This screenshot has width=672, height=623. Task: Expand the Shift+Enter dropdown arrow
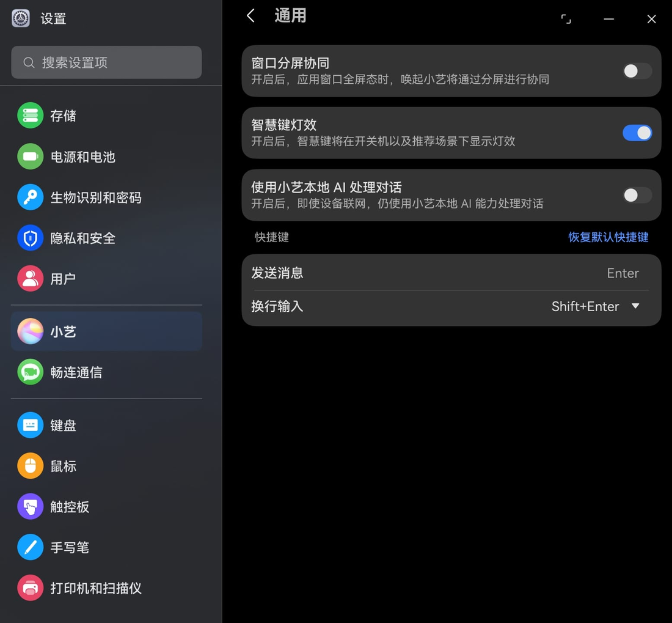point(635,306)
